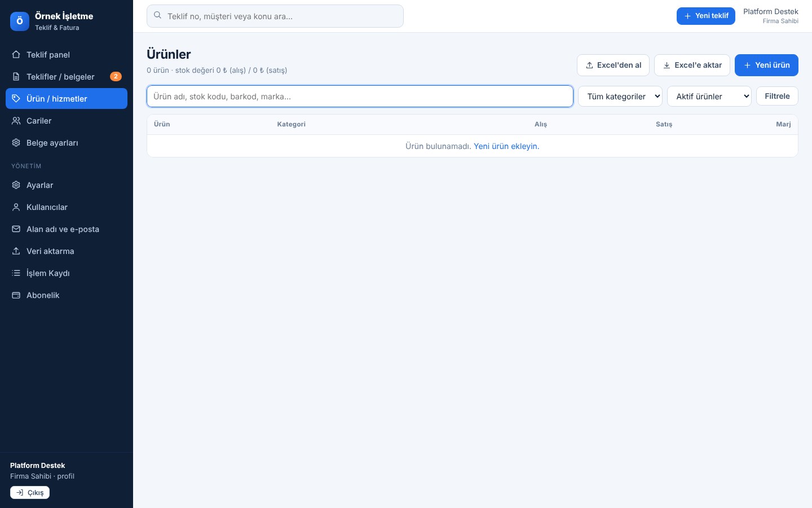Viewport: 812px width, 508px height.
Task: Click the document icon beside Teklifler / belgeler
Action: (16, 77)
